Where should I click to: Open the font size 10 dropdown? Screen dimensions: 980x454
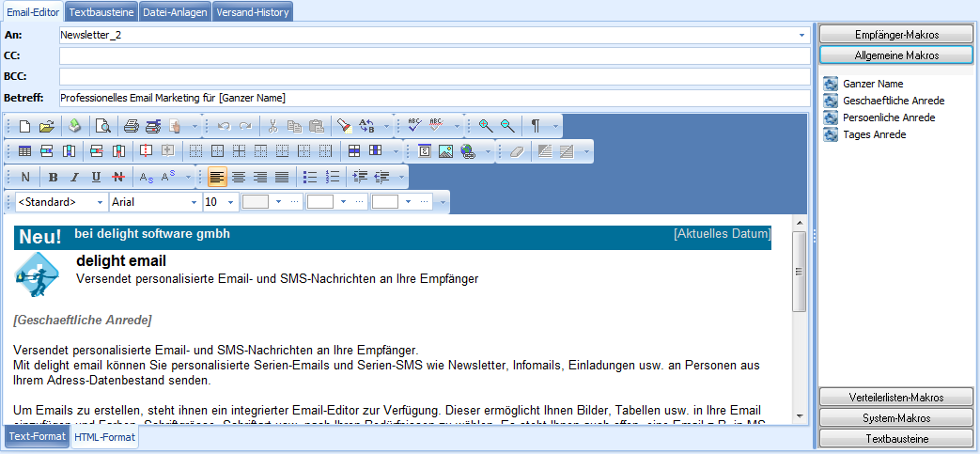[x=230, y=202]
